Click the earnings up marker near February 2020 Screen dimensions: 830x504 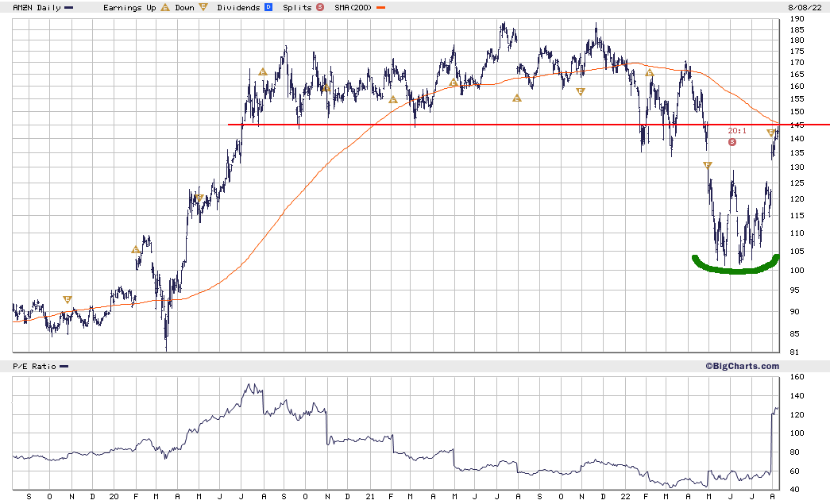136,250
